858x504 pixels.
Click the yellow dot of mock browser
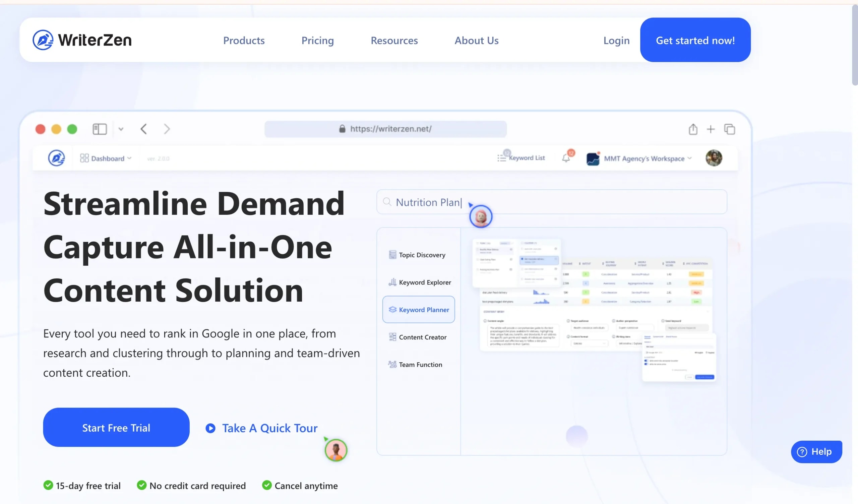56,129
